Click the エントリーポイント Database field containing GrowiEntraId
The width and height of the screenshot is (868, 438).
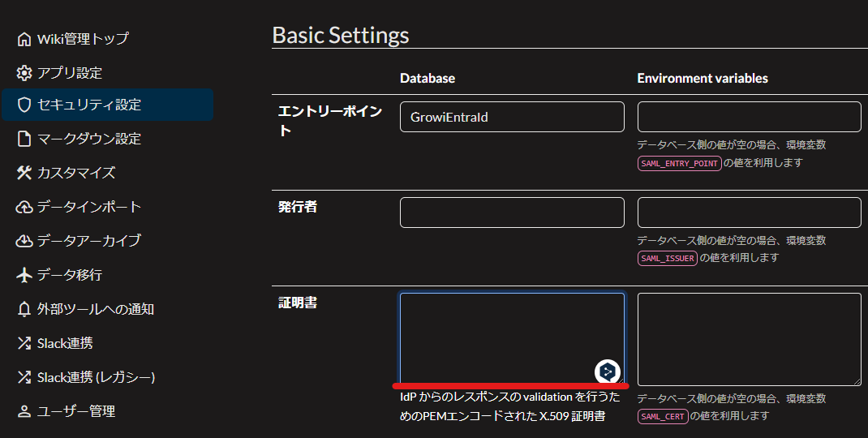pos(512,117)
